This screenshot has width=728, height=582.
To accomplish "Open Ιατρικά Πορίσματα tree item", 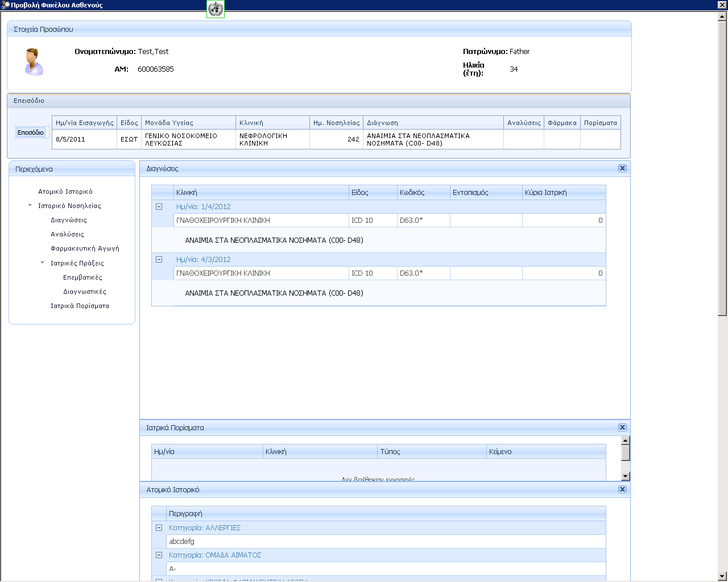I will click(80, 306).
